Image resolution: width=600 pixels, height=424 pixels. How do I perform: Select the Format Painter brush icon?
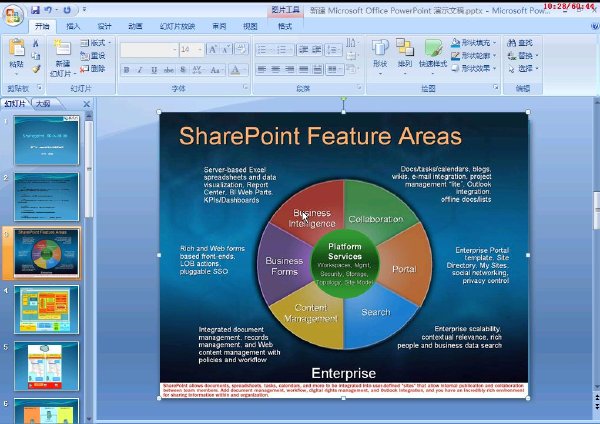(36, 69)
